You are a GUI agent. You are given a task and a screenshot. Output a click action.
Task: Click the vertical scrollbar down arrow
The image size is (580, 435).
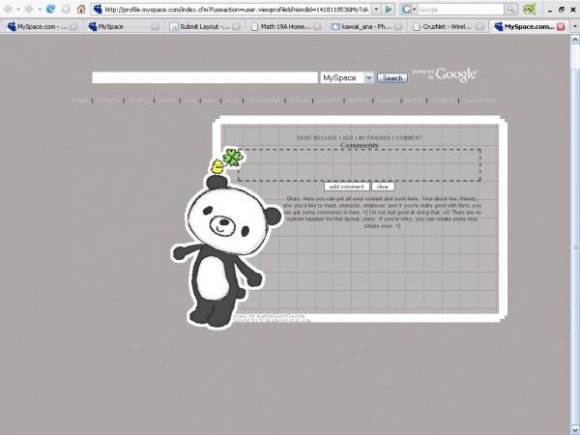(575, 431)
